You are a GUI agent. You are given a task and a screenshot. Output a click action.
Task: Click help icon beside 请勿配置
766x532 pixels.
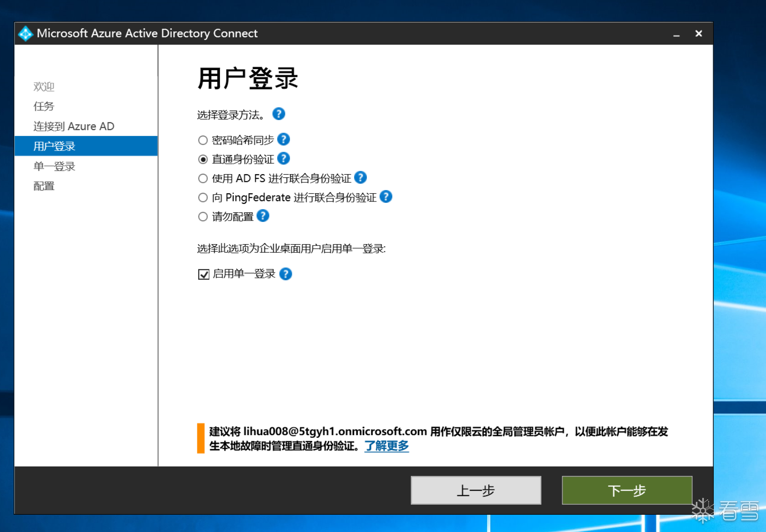pyautogui.click(x=263, y=216)
